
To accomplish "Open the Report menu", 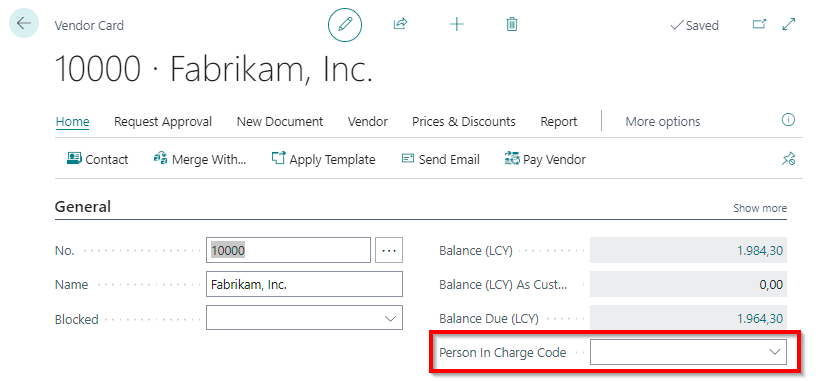I will (559, 121).
